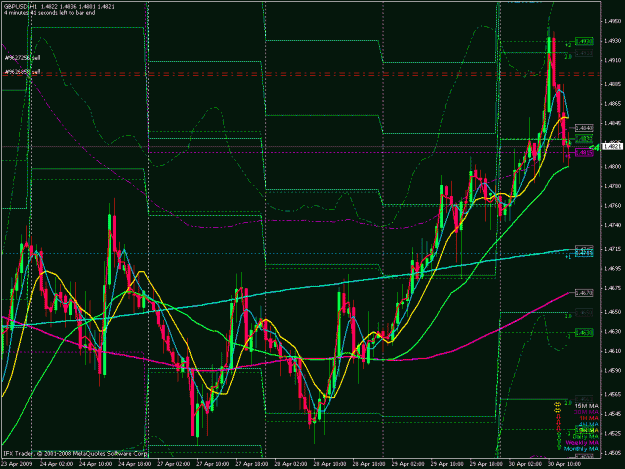Click the 24 Apr 18:00 time axis label
625x469 pixels.
pyautogui.click(x=134, y=464)
